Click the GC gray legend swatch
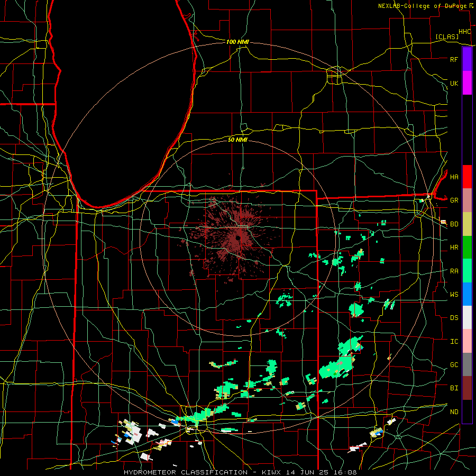 467,364
